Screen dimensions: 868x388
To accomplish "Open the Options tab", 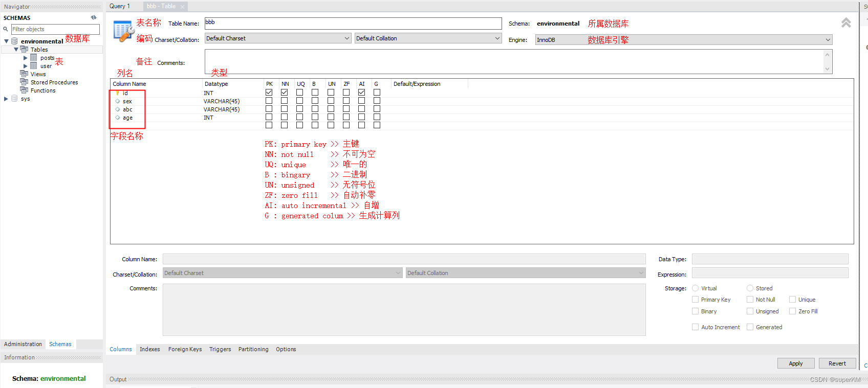I will click(286, 349).
